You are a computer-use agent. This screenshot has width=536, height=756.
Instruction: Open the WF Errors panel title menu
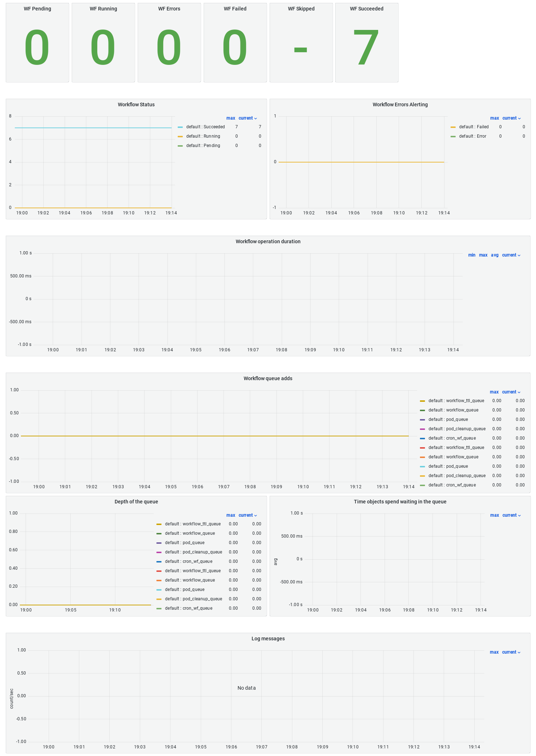coord(169,9)
